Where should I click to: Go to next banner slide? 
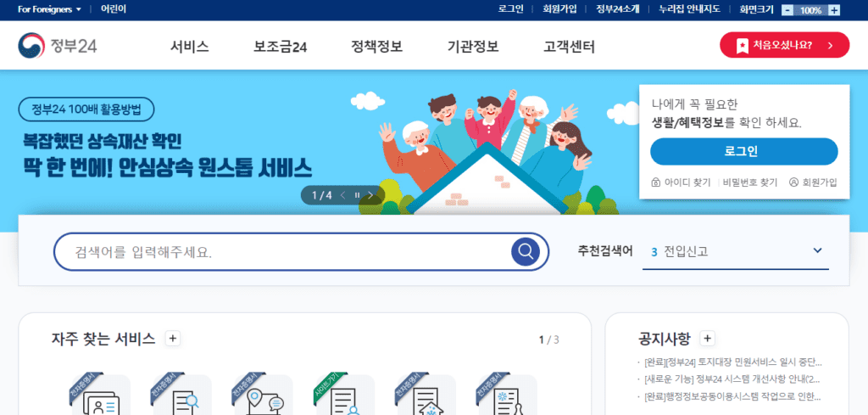[371, 195]
